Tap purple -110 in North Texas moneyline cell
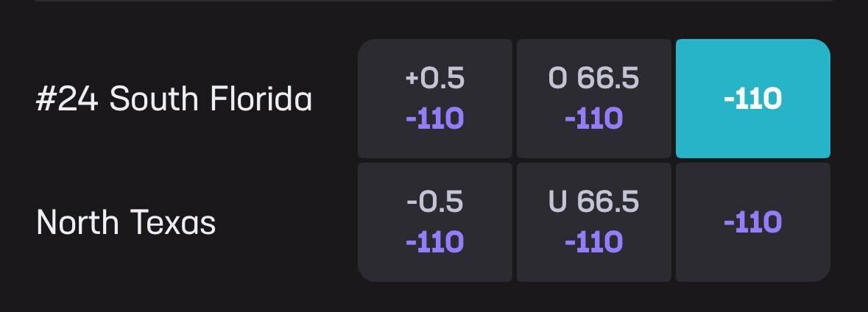868x312 pixels. (752, 222)
